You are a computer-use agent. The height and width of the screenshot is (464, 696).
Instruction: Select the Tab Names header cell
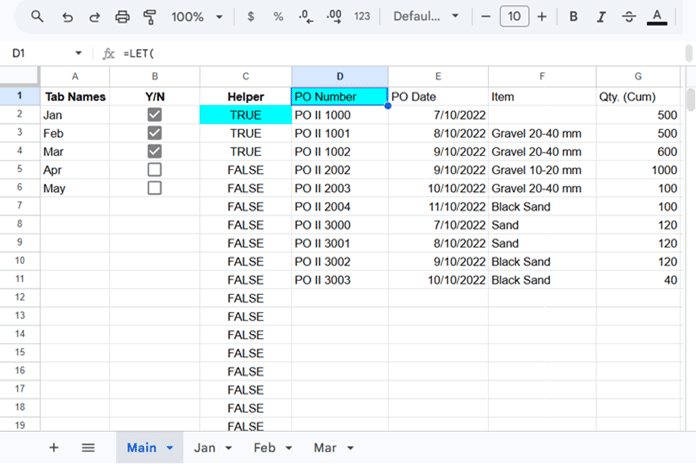click(x=75, y=96)
